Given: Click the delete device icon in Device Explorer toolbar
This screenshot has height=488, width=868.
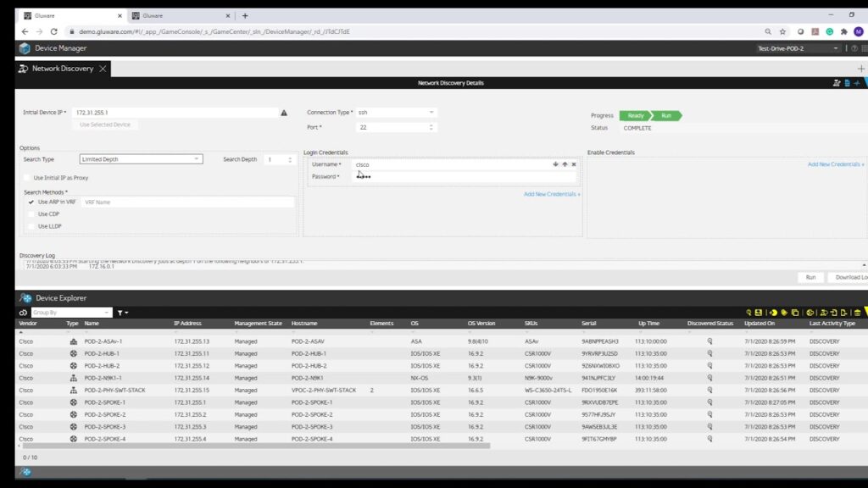Looking at the screenshot, I should (857, 311).
